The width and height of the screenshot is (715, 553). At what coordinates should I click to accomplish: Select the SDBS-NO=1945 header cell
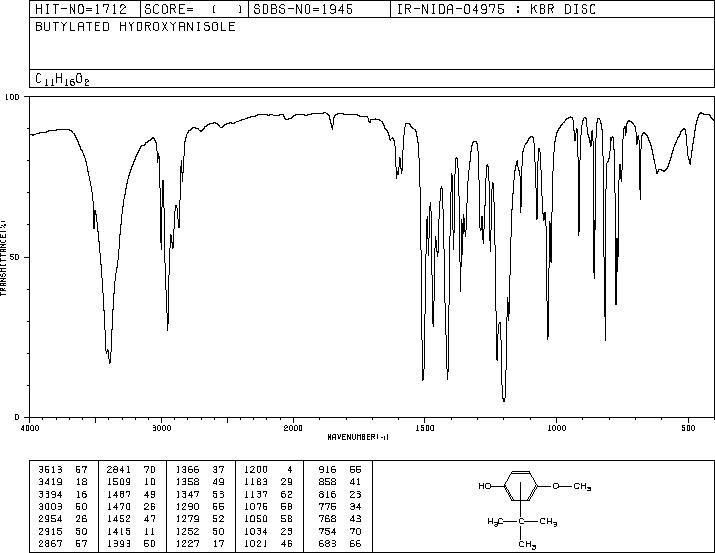(x=295, y=9)
